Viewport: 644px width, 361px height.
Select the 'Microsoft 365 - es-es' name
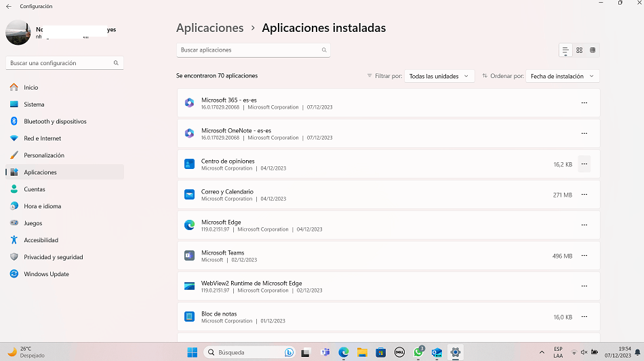click(x=228, y=100)
